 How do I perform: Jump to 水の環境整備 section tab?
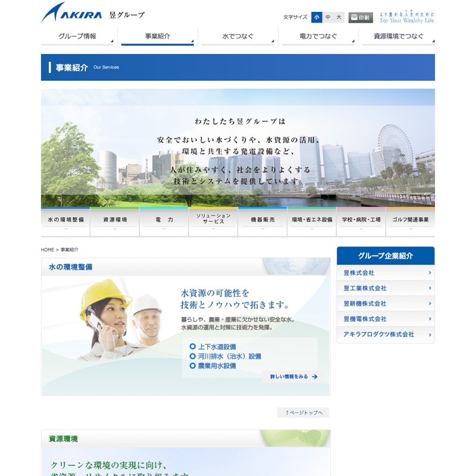click(x=65, y=221)
